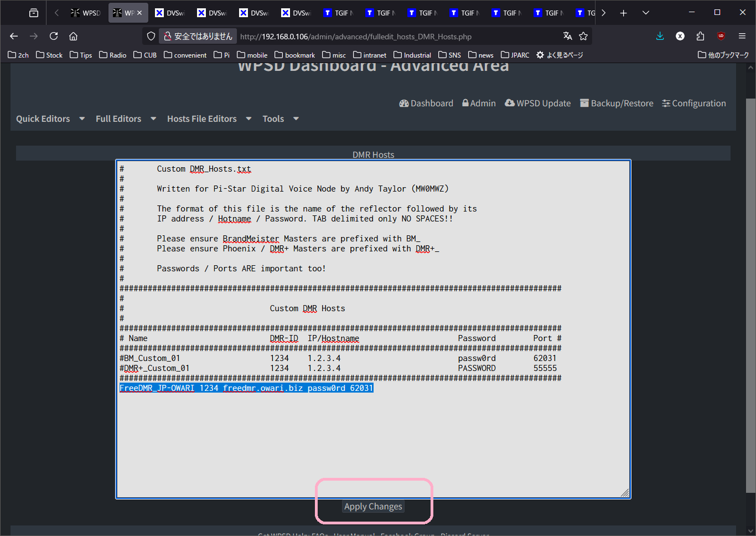The height and width of the screenshot is (536, 756).
Task: Open the mobile bookmark folder
Action: click(252, 55)
